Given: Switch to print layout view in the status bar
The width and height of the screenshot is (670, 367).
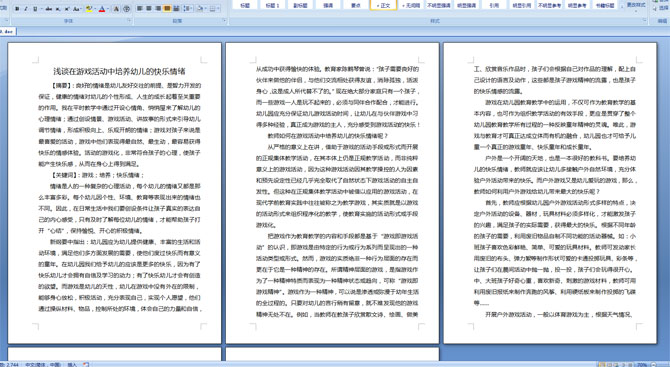Looking at the screenshot, I should click(x=602, y=364).
